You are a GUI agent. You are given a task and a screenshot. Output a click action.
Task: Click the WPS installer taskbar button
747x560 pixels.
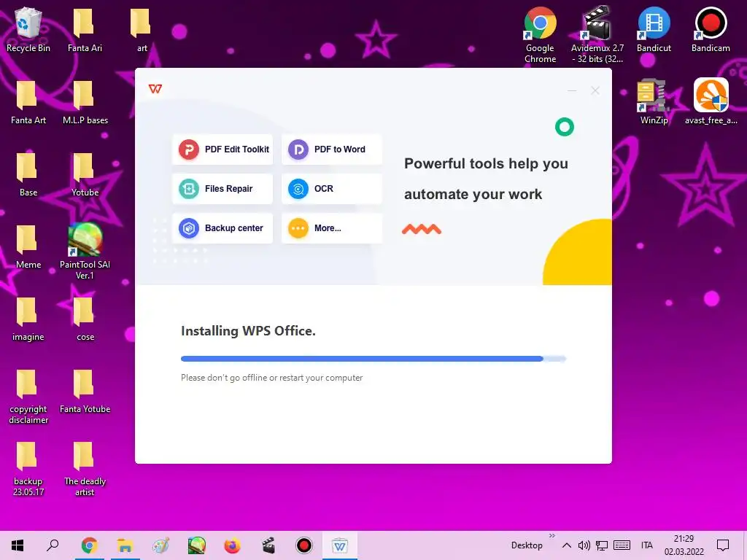click(x=340, y=545)
